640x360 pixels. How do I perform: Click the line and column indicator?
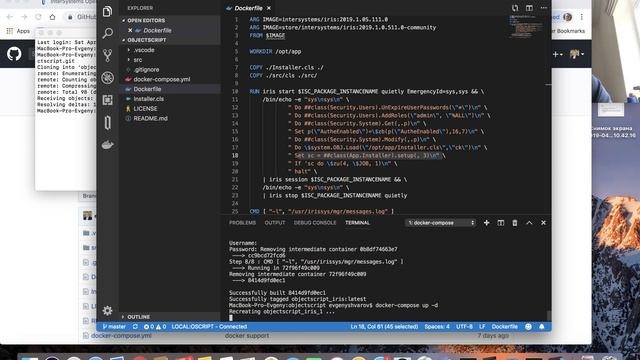point(384,327)
